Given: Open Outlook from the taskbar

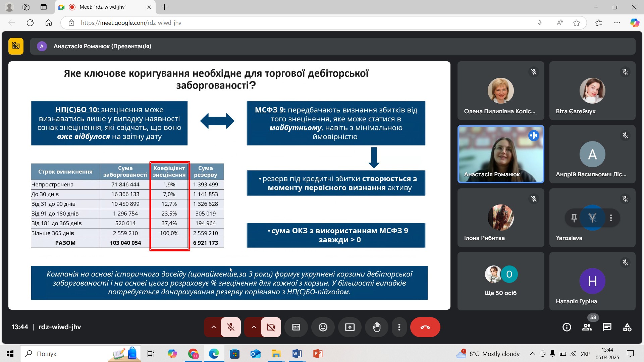Looking at the screenshot, I should pyautogui.click(x=255, y=354).
